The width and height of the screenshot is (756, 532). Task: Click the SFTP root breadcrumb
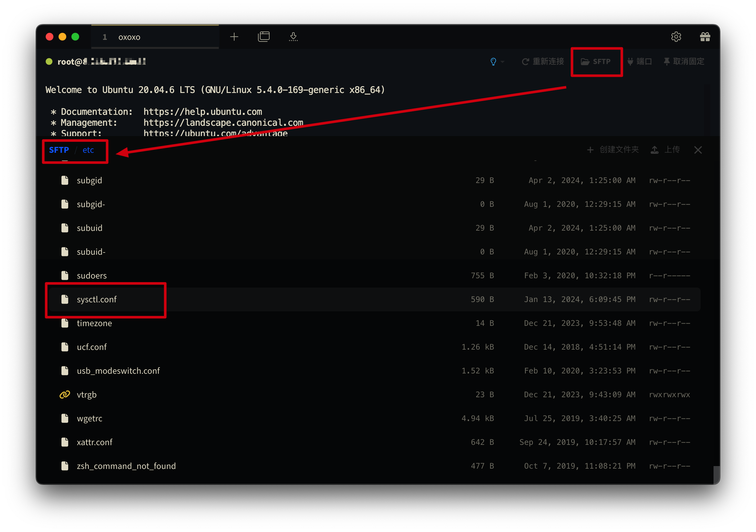click(59, 150)
